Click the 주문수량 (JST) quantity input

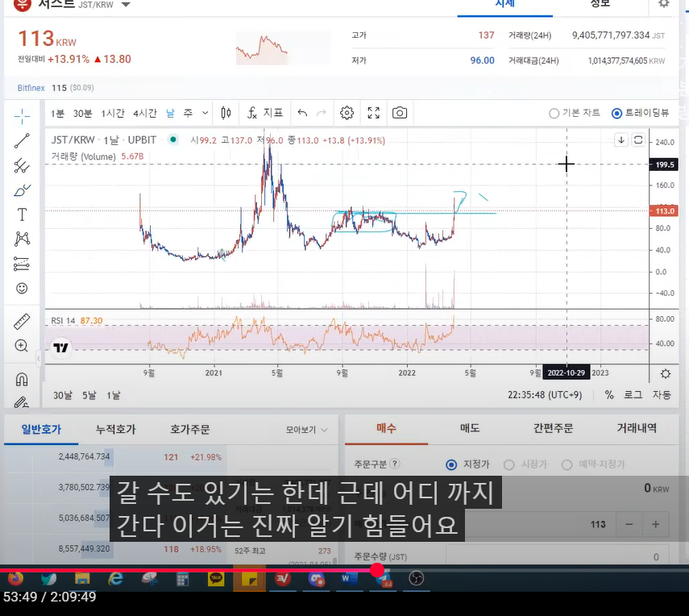click(558, 556)
